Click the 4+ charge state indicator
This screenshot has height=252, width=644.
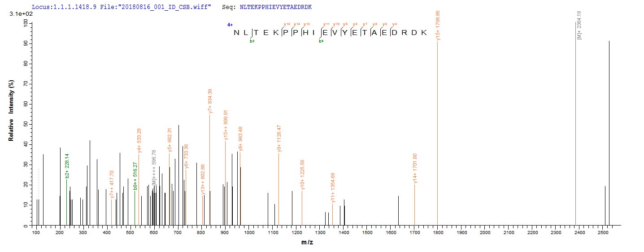[x=230, y=25]
